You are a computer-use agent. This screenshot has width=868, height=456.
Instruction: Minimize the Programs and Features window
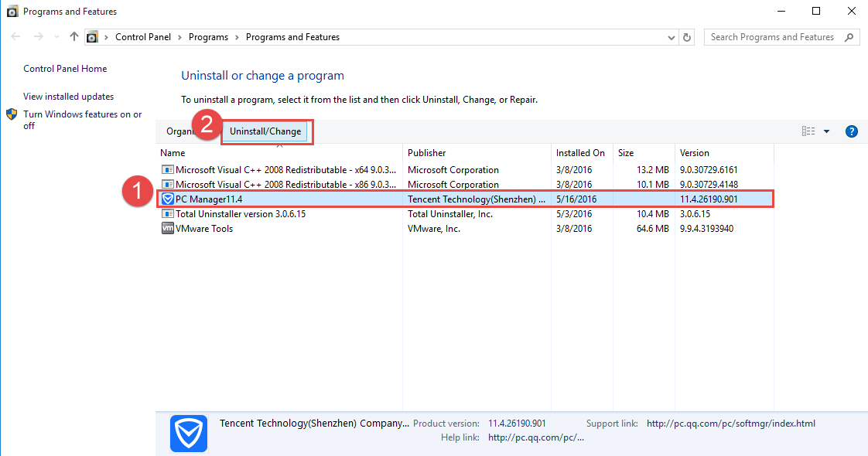click(x=781, y=11)
